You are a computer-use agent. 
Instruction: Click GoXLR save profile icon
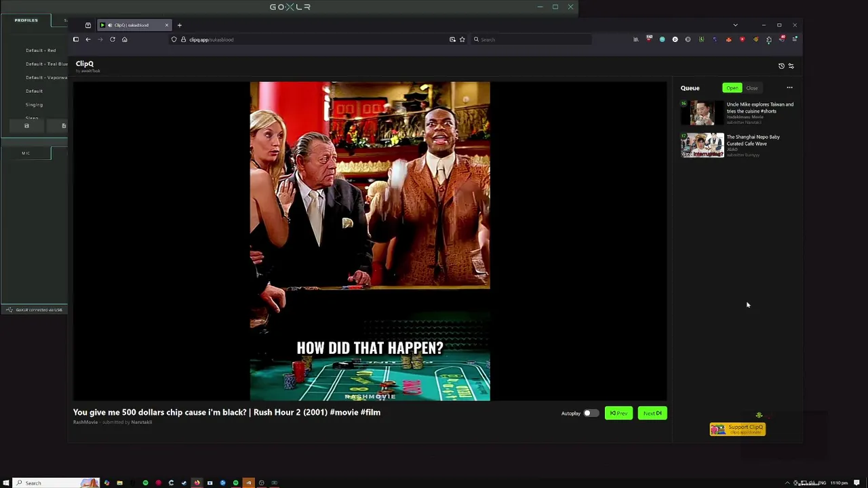click(26, 125)
